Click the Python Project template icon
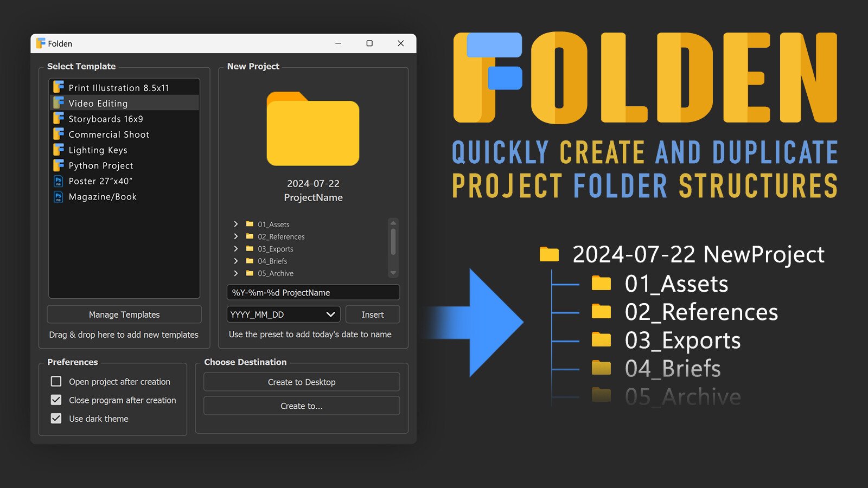The height and width of the screenshot is (488, 868). (x=59, y=165)
